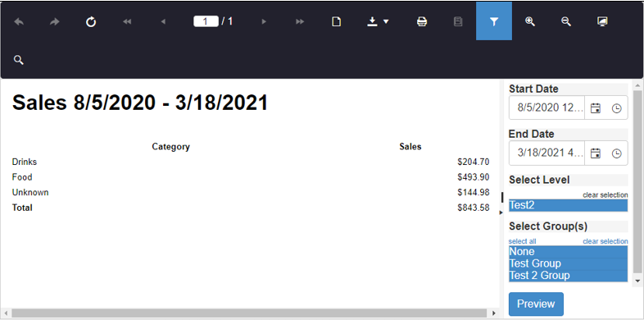Image resolution: width=644 pixels, height=320 pixels.
Task: Toggle the filter parameters panel
Action: (x=494, y=21)
